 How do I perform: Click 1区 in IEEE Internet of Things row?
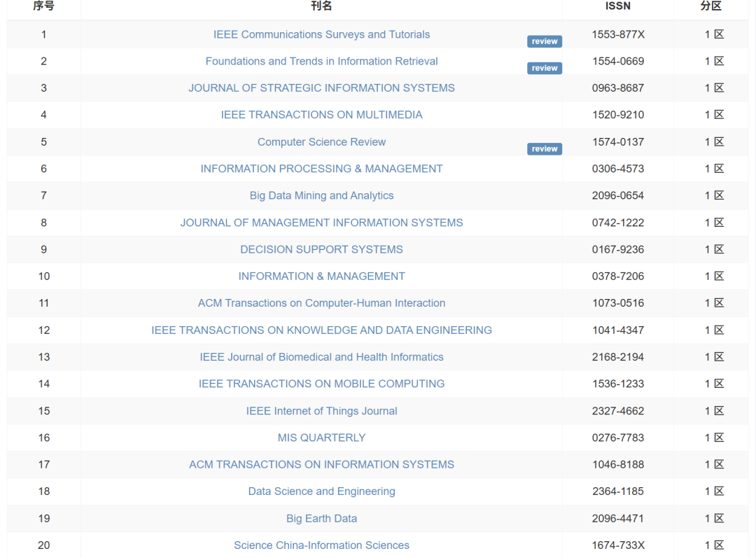[x=714, y=411]
